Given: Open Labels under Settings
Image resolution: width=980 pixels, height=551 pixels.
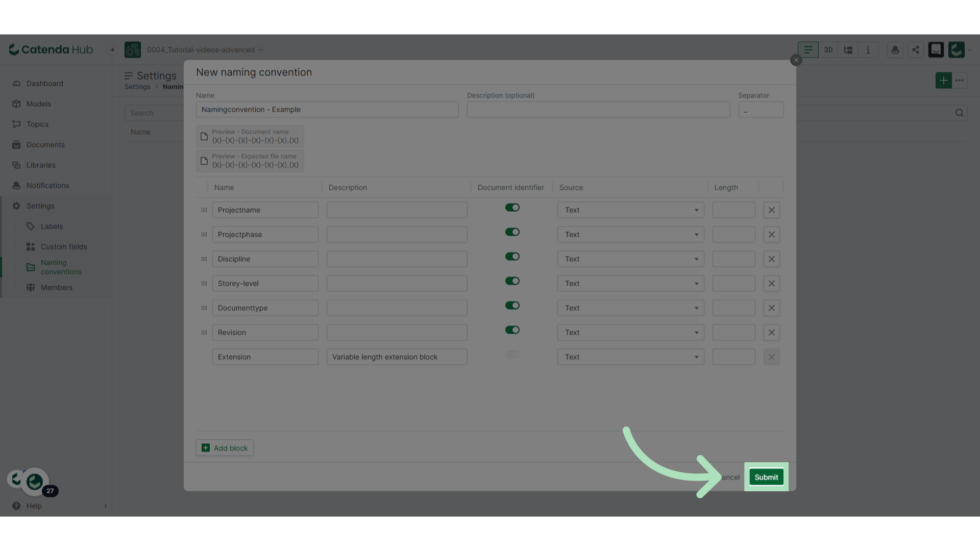Looking at the screenshot, I should coord(52,226).
